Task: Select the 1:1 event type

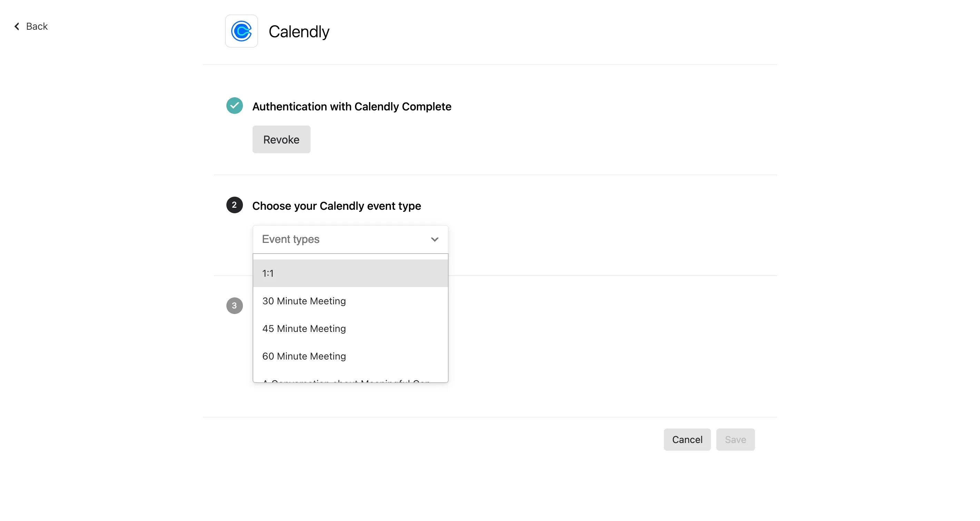Action: tap(350, 273)
